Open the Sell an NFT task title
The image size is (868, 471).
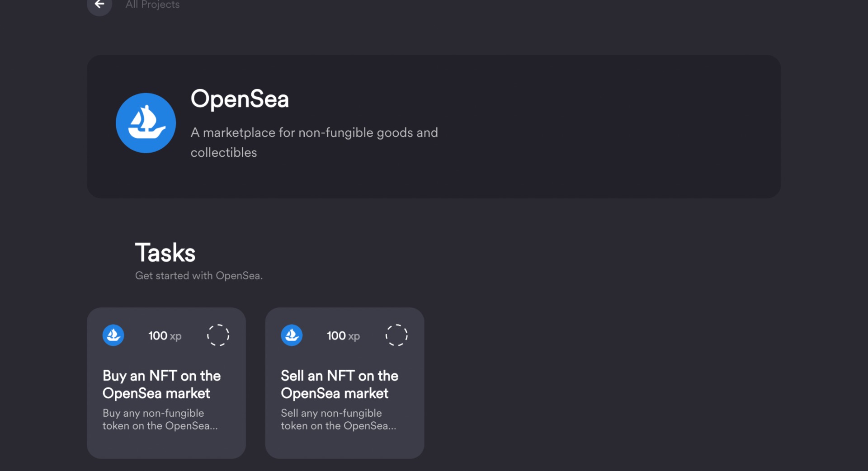point(340,384)
